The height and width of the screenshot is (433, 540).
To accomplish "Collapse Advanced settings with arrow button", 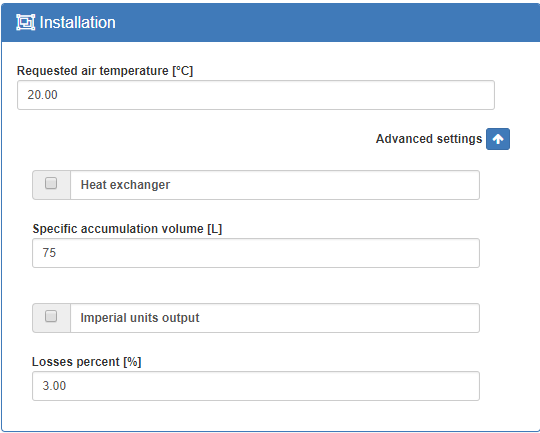I will 498,139.
